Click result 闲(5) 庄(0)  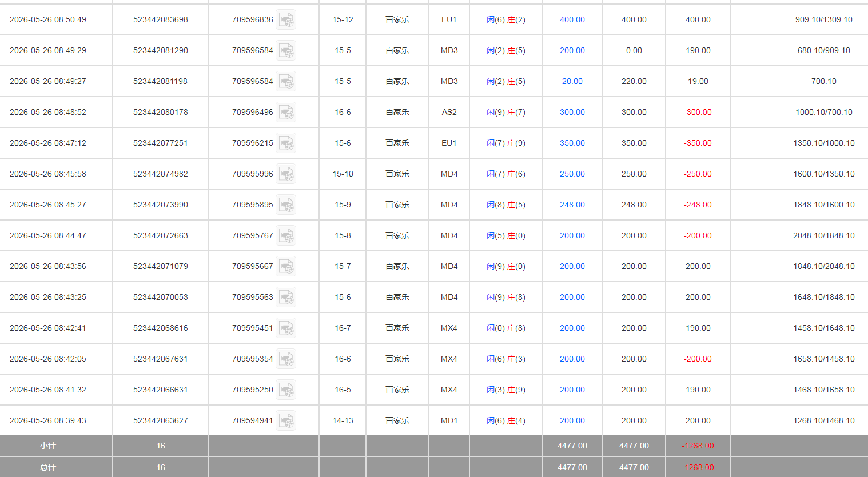pos(506,235)
